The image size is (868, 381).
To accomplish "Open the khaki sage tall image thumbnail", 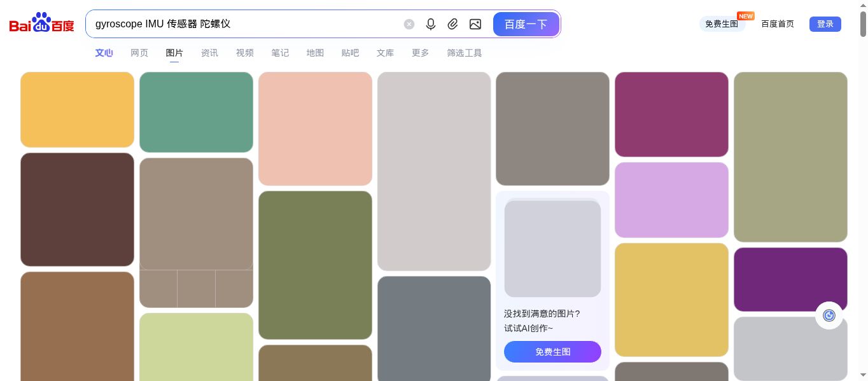I will tap(790, 156).
